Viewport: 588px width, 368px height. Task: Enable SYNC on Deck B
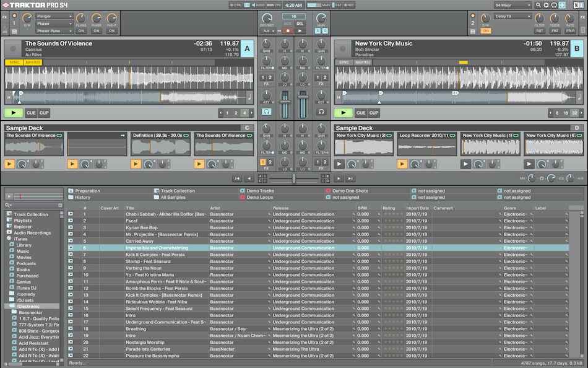tap(344, 63)
